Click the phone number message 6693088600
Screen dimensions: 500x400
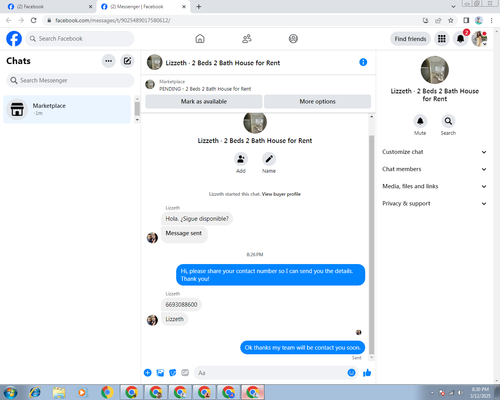click(x=181, y=304)
